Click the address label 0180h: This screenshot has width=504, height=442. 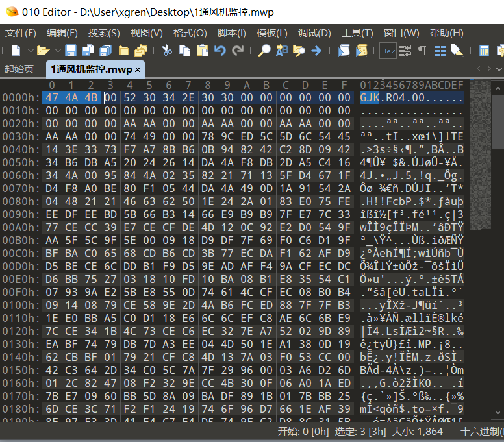(21, 409)
